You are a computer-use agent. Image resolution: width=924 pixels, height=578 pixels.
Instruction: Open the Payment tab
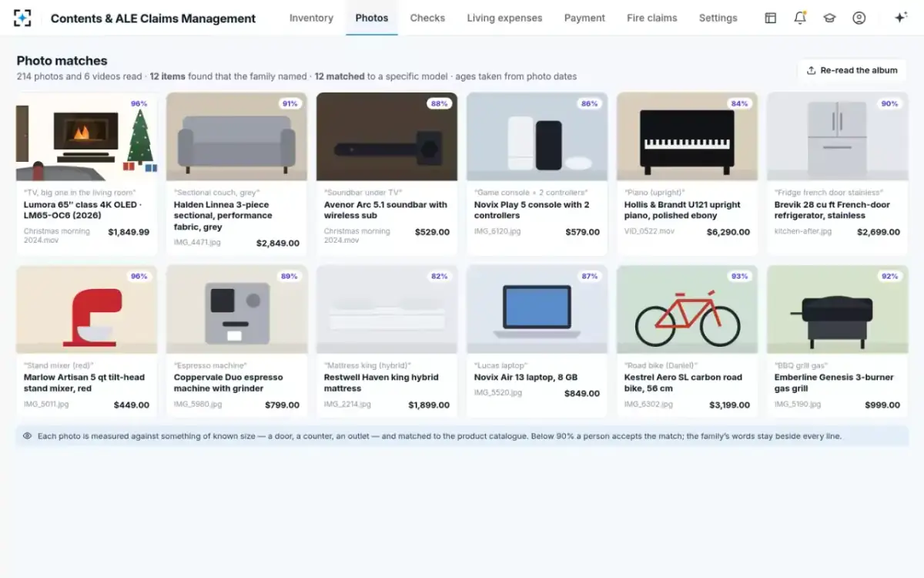click(x=584, y=18)
